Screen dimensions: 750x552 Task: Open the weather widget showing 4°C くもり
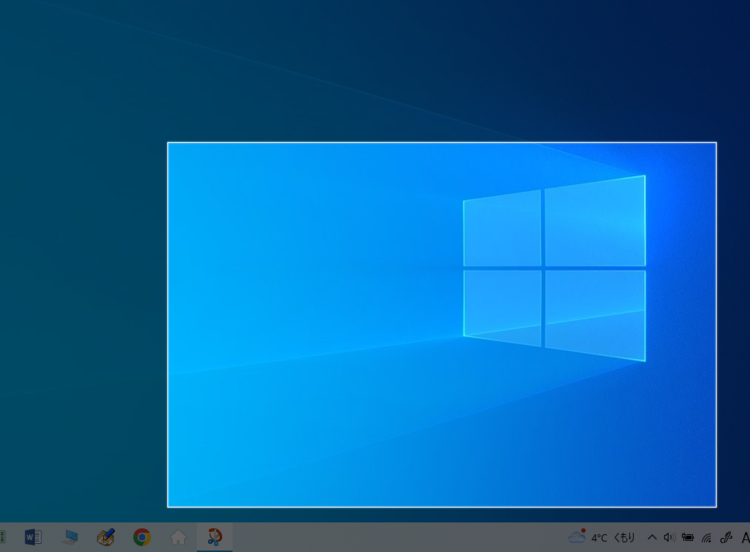(x=601, y=537)
